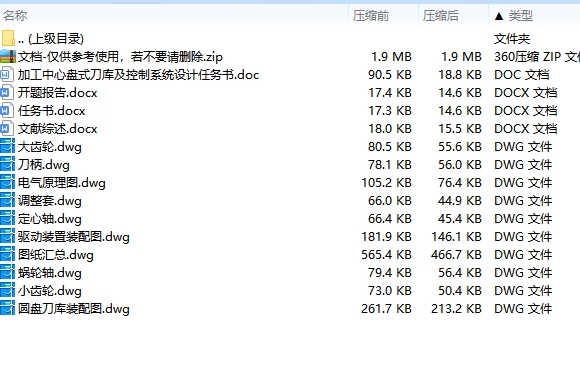Open the parent directory folder icon

coord(8,38)
